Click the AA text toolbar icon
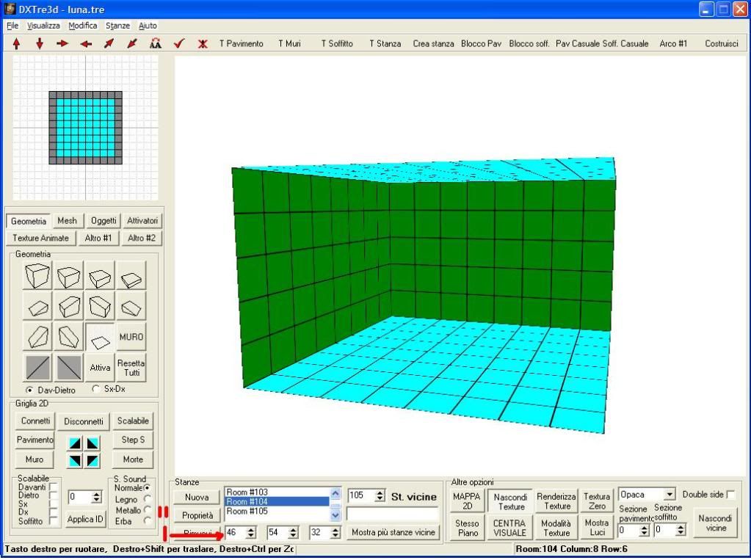751x560 pixels. [x=155, y=44]
